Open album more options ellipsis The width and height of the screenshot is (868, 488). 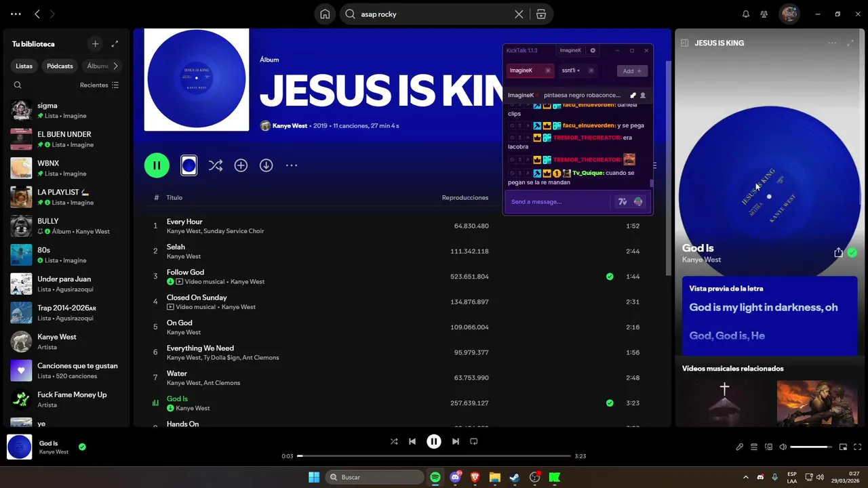(x=292, y=165)
